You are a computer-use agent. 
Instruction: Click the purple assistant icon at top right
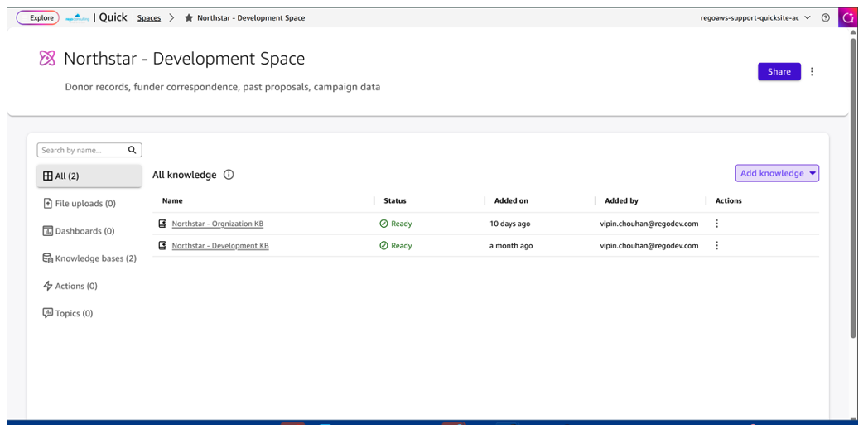pyautogui.click(x=847, y=17)
